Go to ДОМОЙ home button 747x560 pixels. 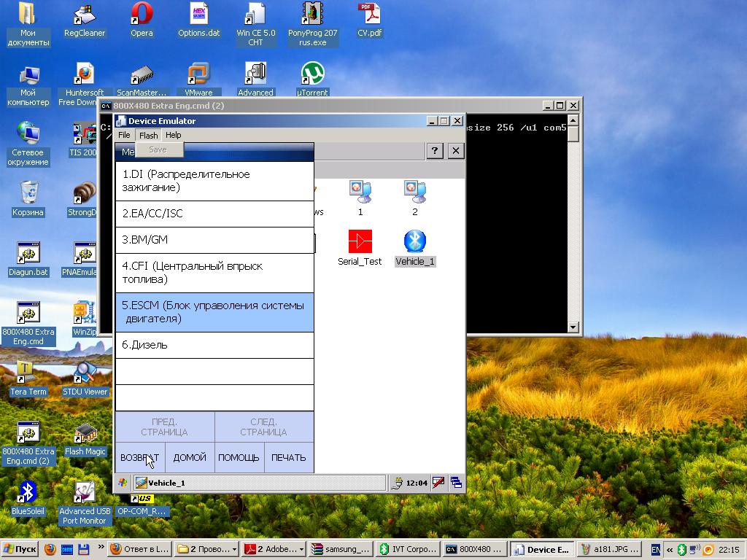pyautogui.click(x=190, y=458)
